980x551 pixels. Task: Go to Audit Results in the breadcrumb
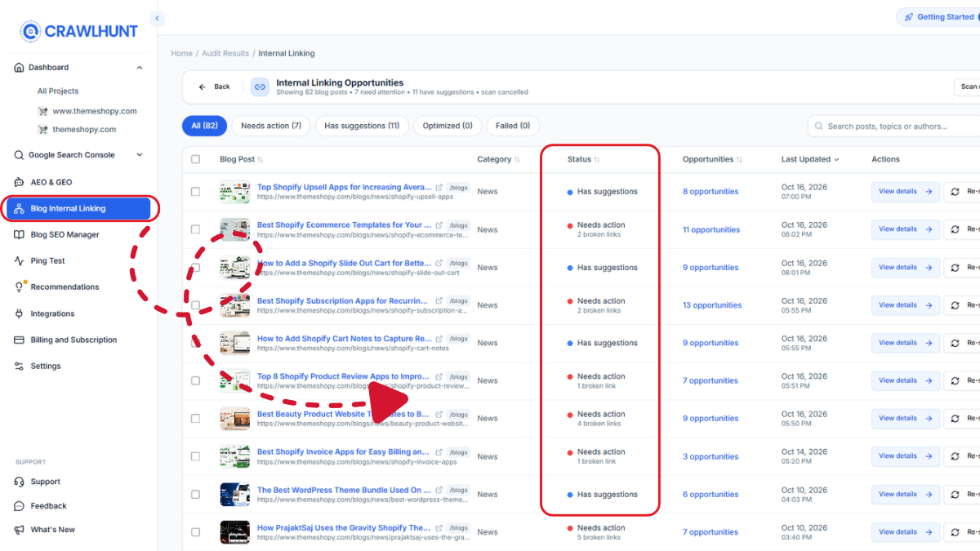pos(225,53)
